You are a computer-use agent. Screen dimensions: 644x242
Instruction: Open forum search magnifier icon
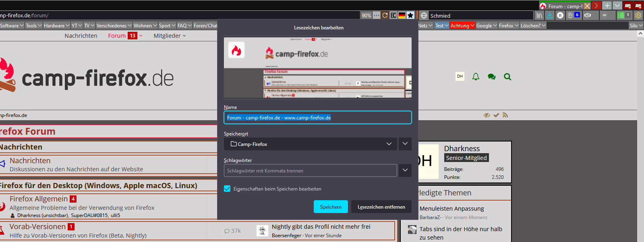coord(507,76)
